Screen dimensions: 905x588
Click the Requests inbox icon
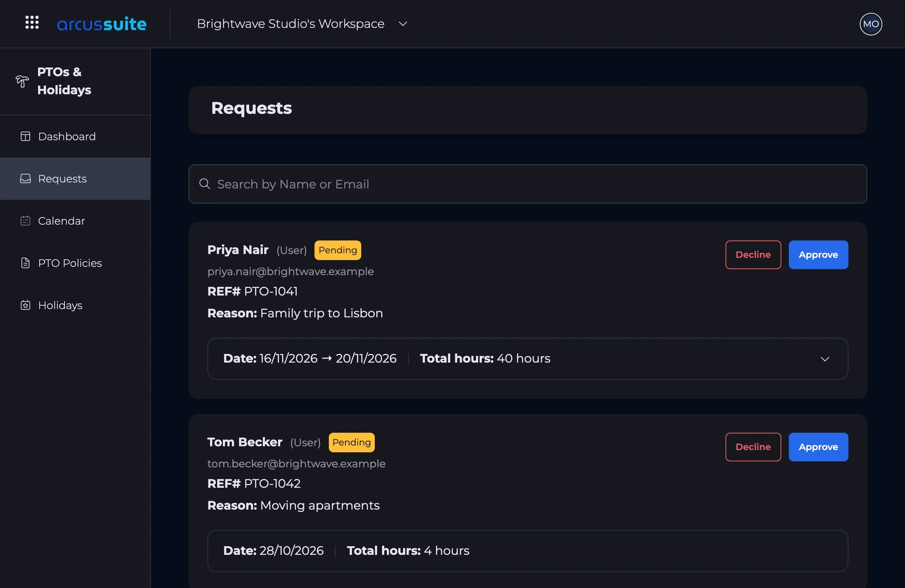tap(26, 179)
